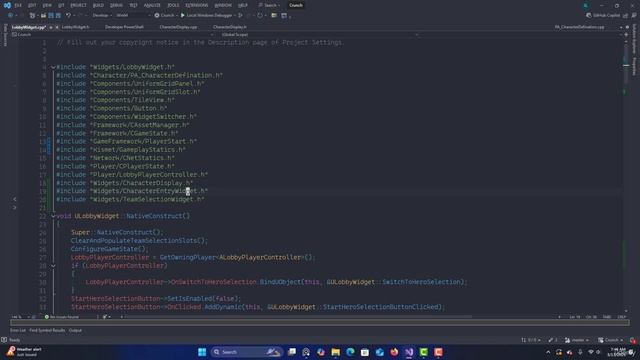The image size is (640, 360).
Task: Click the Weather alert widget
Action: (x=24, y=352)
